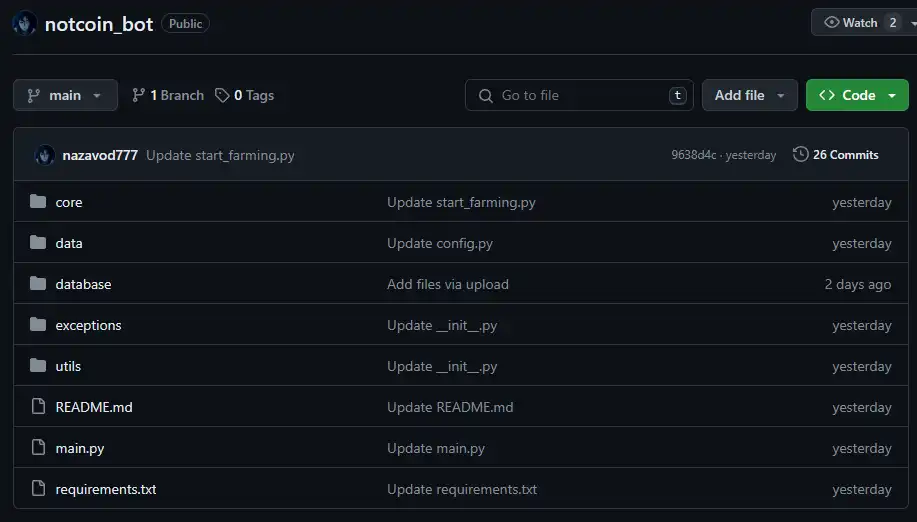917x522 pixels.
Task: Click the branch icon beside 1 Branch
Action: point(139,96)
